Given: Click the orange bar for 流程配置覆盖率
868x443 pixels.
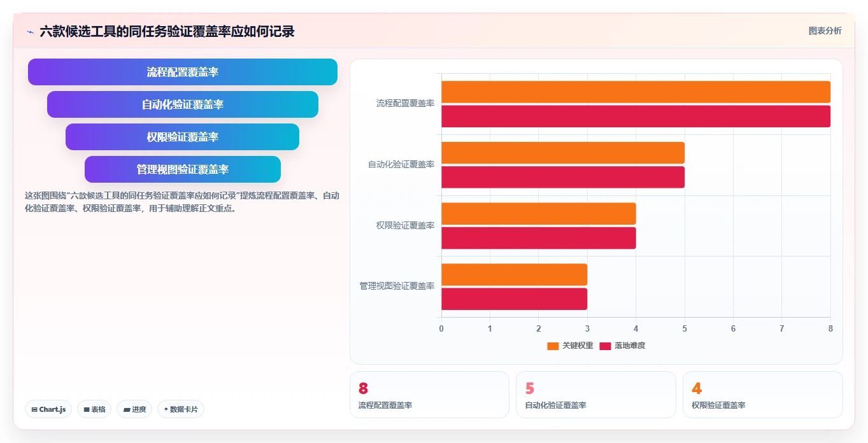Looking at the screenshot, I should (x=636, y=92).
